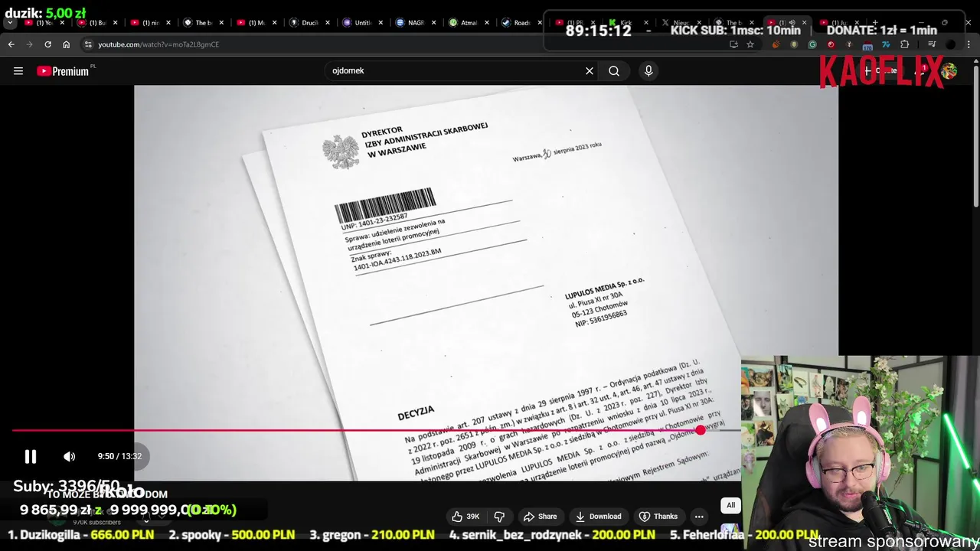
Task: Like the video (39K)
Action: pos(465,517)
